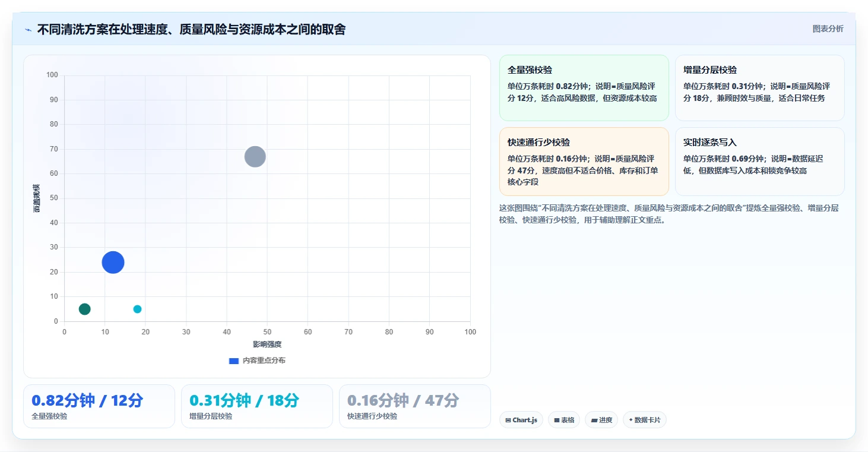Click the 0.16分钟 / 47分 metric card

415,406
